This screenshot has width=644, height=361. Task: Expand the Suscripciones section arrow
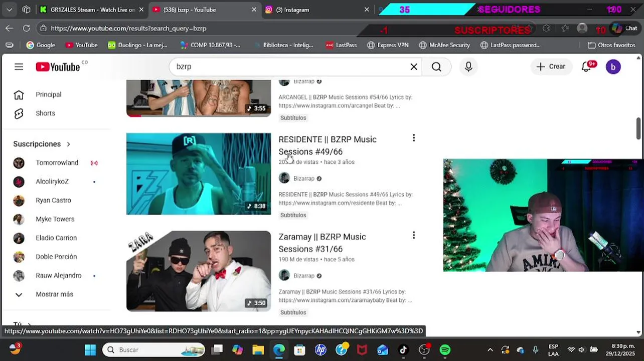68,144
